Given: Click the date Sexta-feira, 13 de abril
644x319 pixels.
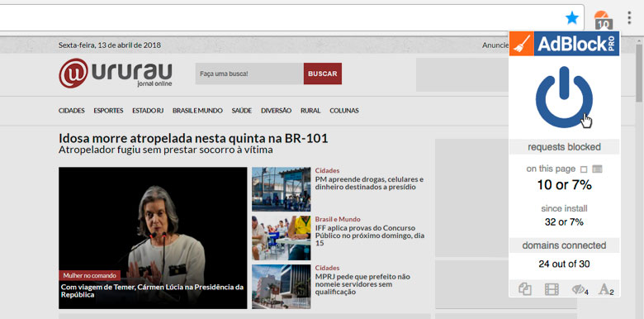Looking at the screenshot, I should tap(110, 45).
